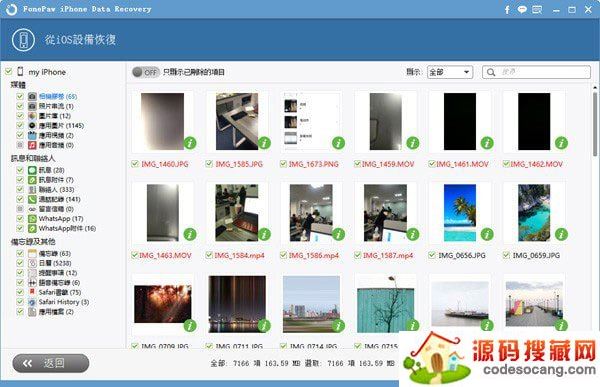
Task: Open the WhatsApp (17) icon
Action: (x=33, y=219)
